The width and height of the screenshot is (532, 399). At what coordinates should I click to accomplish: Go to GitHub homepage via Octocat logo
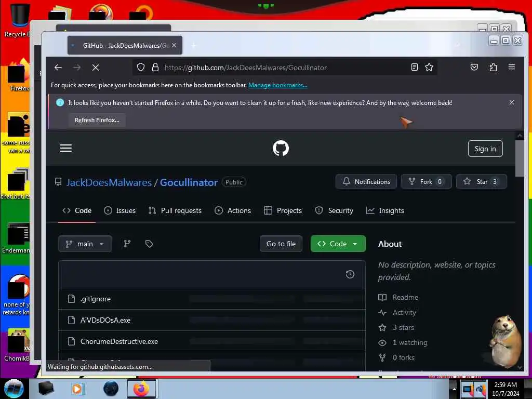tap(281, 148)
